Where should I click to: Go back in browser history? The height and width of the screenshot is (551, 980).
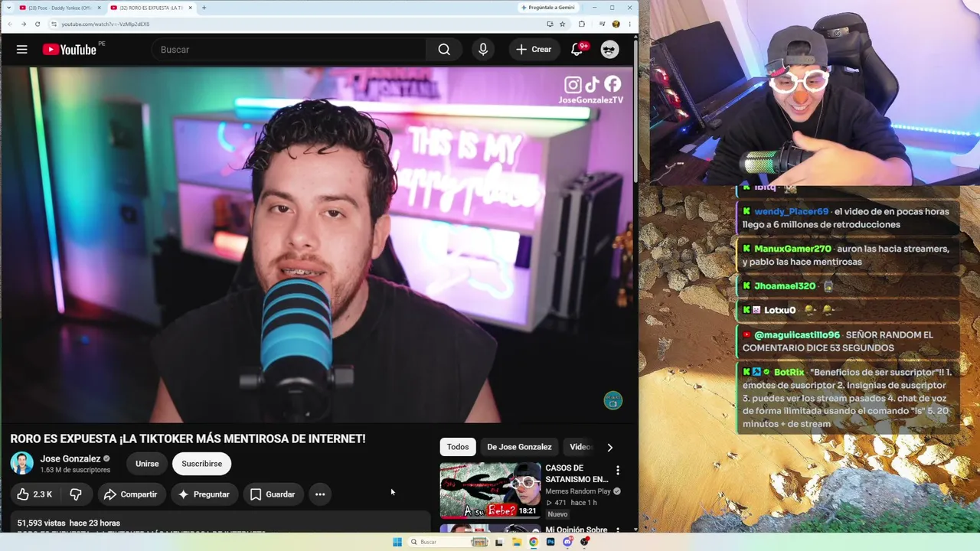pyautogui.click(x=10, y=24)
